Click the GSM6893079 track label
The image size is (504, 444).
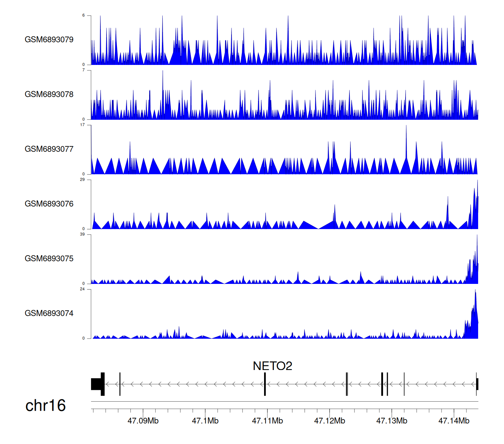point(49,40)
